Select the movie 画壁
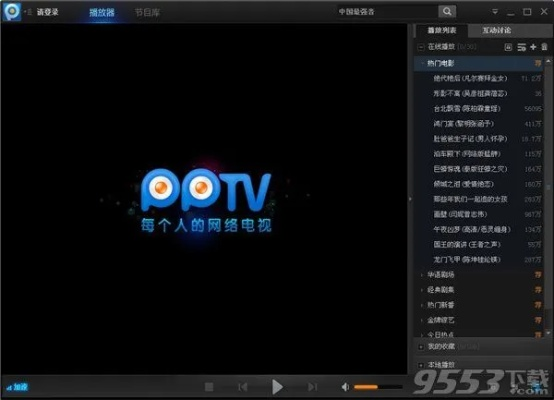The height and width of the screenshot is (400, 554). point(479,214)
